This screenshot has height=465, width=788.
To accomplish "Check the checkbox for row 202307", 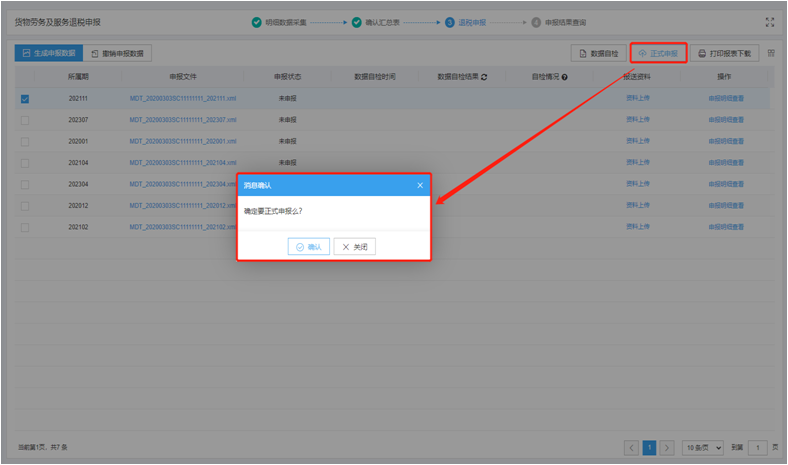I will (x=25, y=120).
